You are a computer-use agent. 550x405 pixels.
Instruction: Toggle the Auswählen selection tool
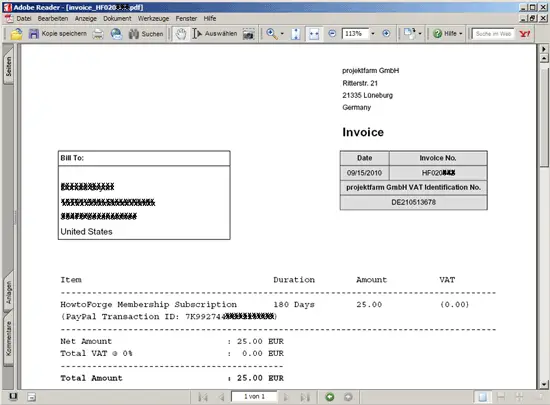point(215,34)
